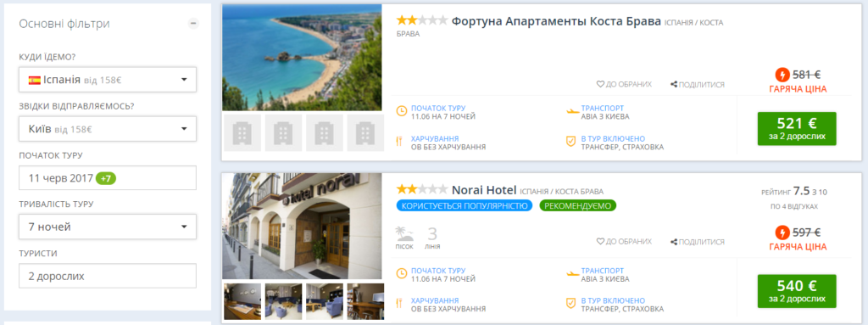Open the 7 ночей duration dropdown
Screen dimensions: 868x325
(x=108, y=227)
